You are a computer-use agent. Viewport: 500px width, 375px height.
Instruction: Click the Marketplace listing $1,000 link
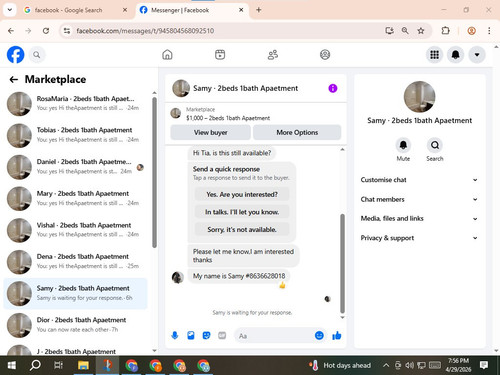point(228,118)
